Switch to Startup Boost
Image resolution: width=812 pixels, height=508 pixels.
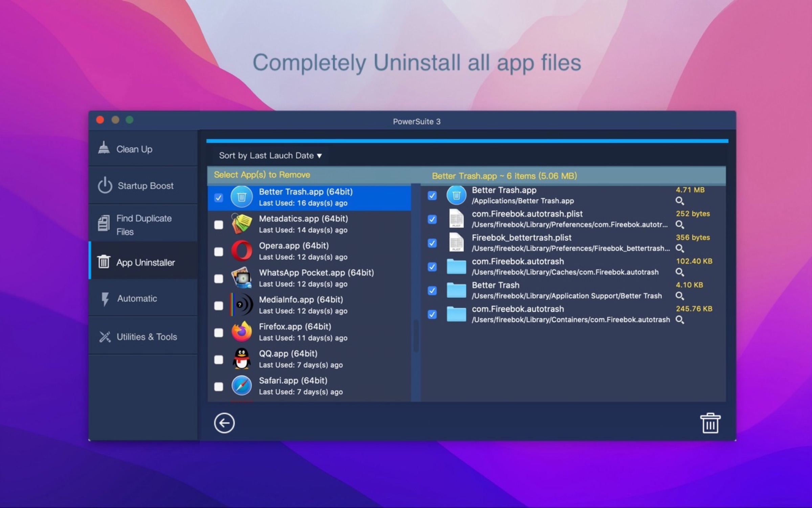click(x=143, y=186)
